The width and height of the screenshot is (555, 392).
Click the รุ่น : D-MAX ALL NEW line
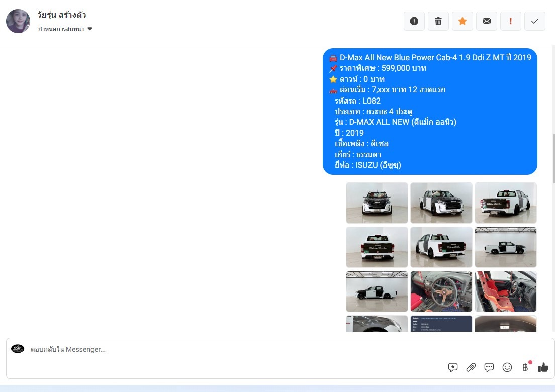coord(395,122)
